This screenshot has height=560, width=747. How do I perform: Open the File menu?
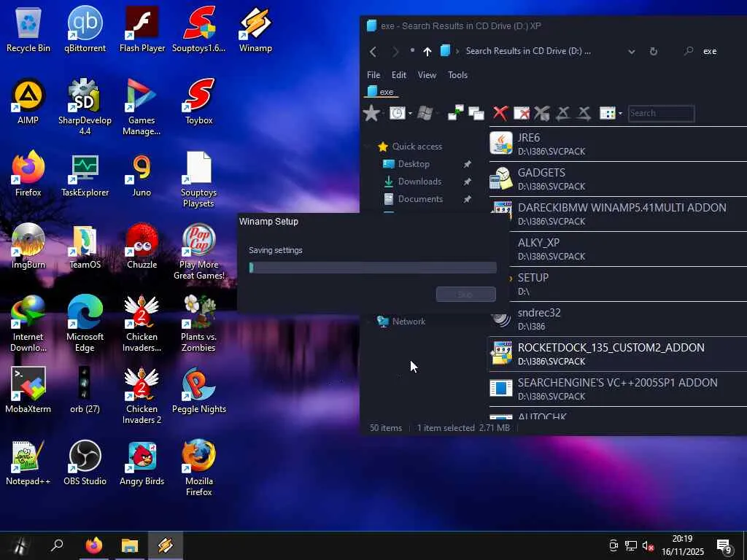click(373, 75)
